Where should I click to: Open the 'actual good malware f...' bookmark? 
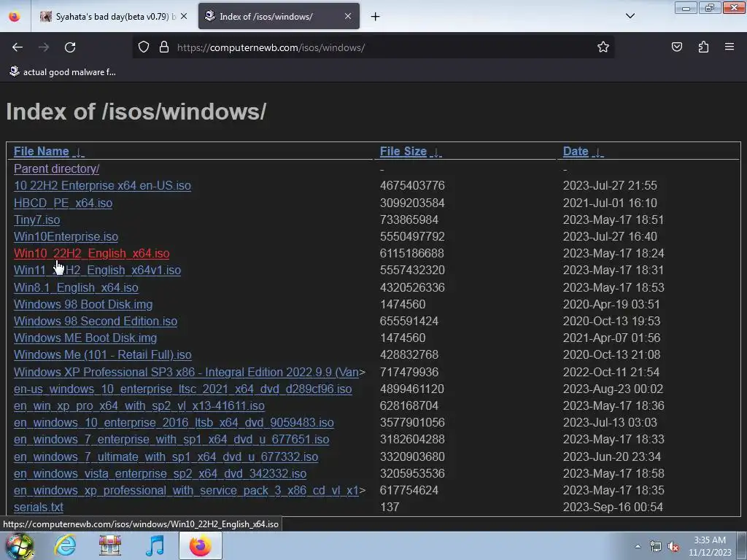pos(63,72)
